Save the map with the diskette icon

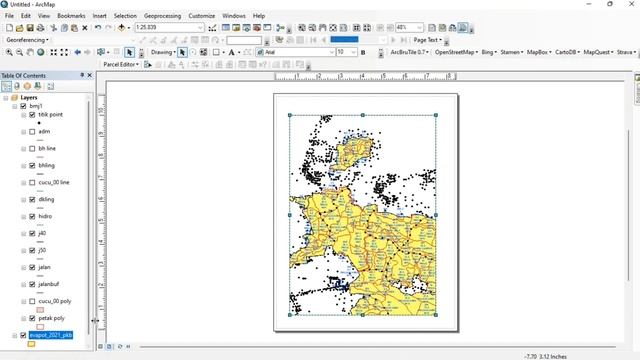(30, 28)
